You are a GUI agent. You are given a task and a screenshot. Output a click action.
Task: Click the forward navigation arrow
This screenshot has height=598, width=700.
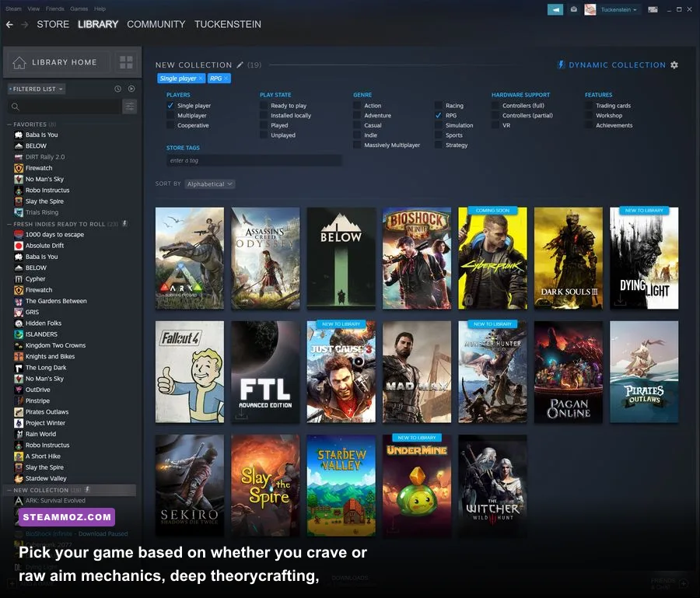[x=25, y=25]
